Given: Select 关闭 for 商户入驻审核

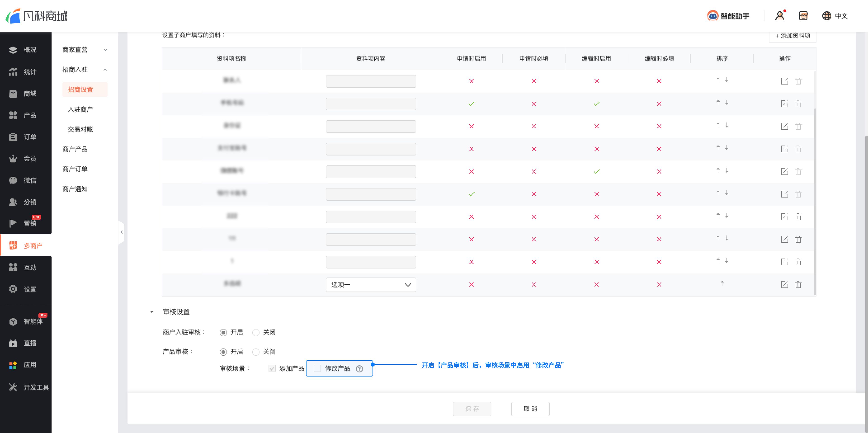Looking at the screenshot, I should 256,333.
